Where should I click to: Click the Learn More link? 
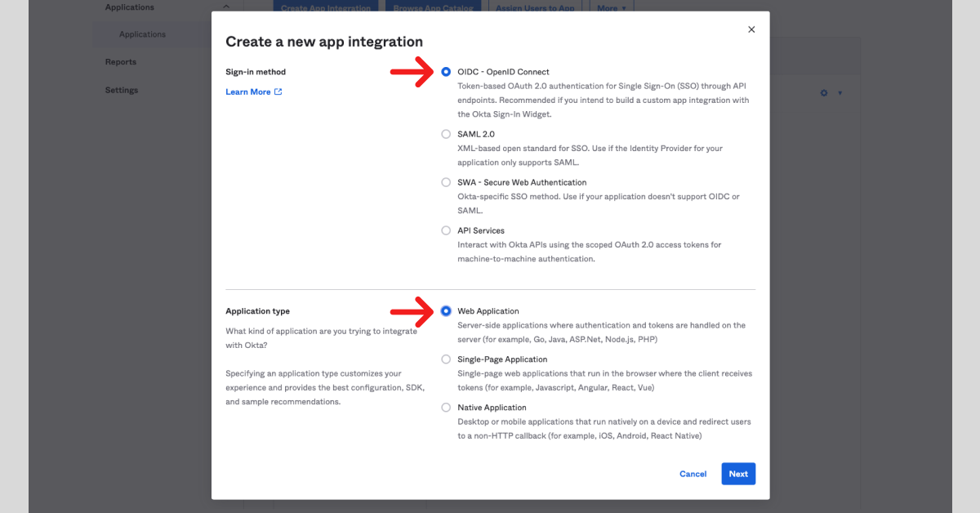(247, 91)
